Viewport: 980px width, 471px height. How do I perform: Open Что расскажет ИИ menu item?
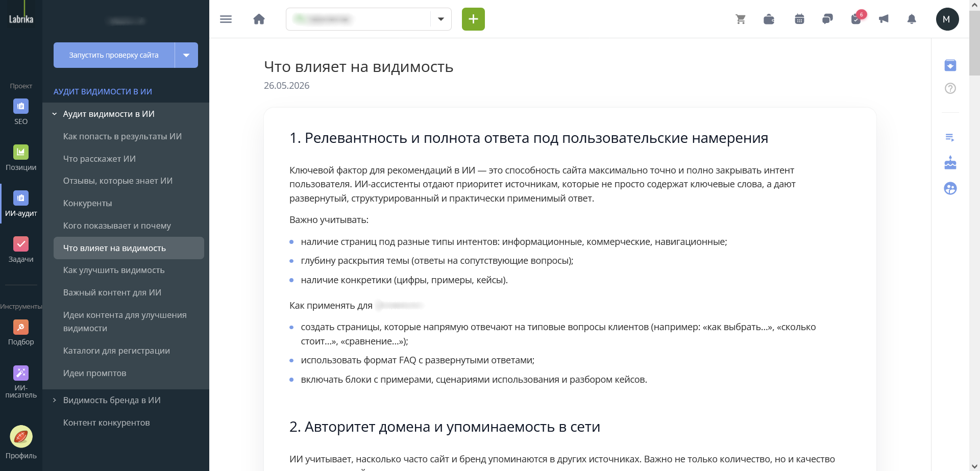(x=100, y=159)
